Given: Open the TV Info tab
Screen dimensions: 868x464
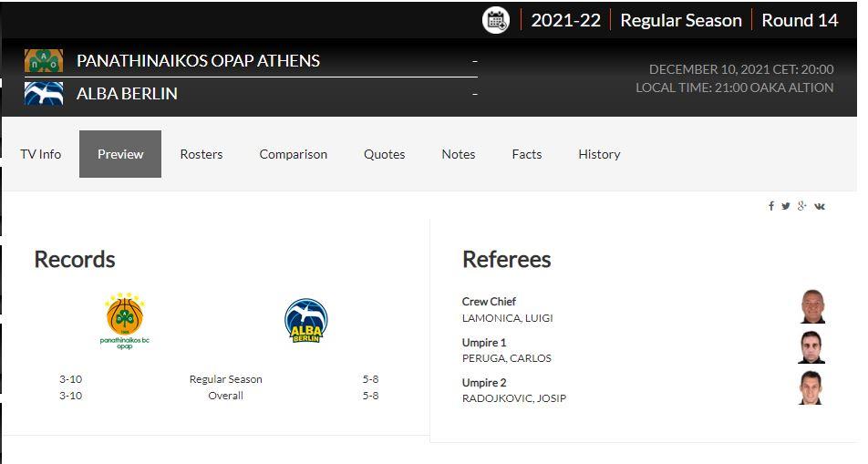Looking at the screenshot, I should pos(41,154).
